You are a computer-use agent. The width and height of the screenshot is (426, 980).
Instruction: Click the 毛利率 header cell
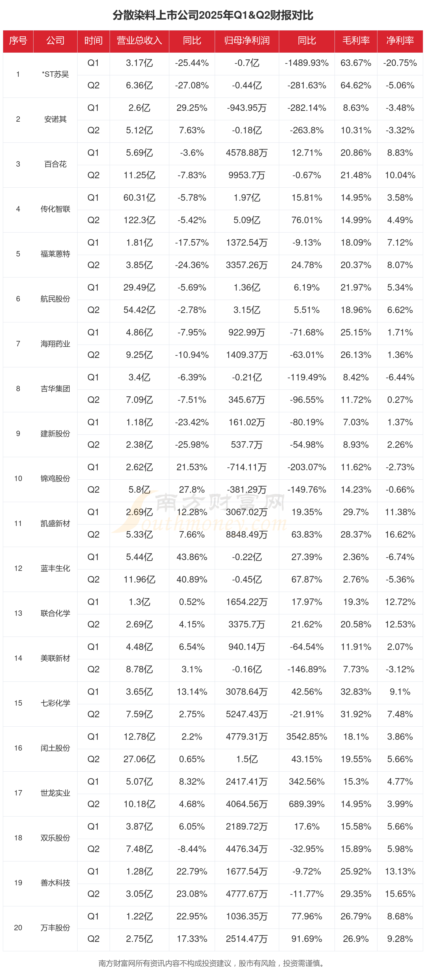[356, 41]
